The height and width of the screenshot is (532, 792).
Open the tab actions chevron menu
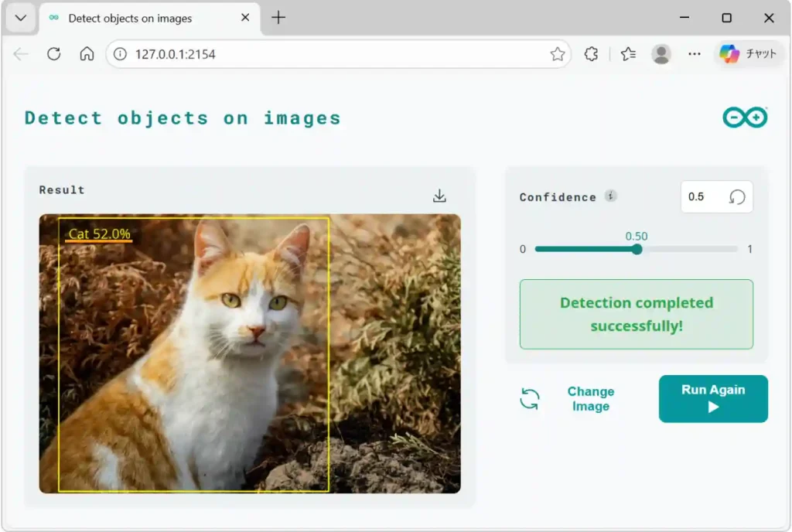(21, 18)
